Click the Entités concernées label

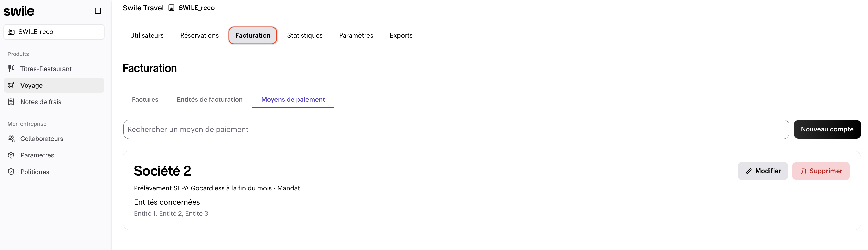click(x=167, y=202)
